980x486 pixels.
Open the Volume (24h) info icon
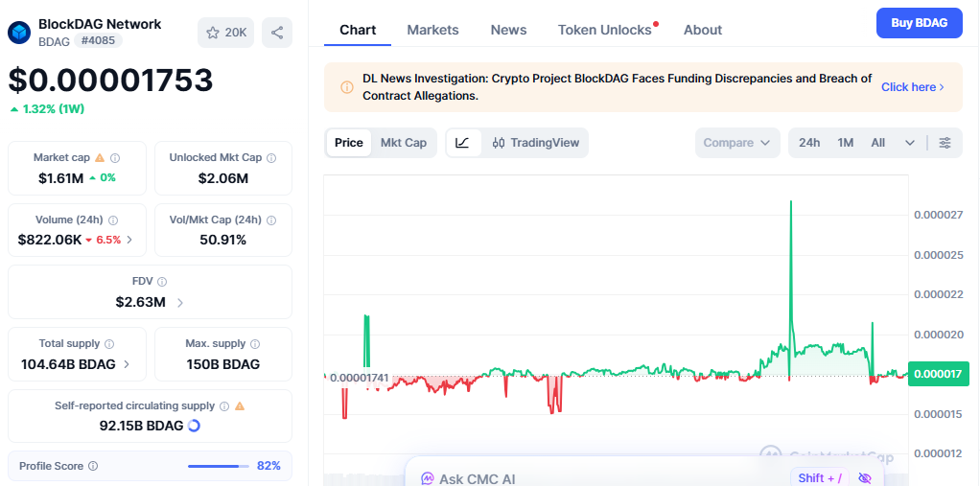tap(113, 220)
